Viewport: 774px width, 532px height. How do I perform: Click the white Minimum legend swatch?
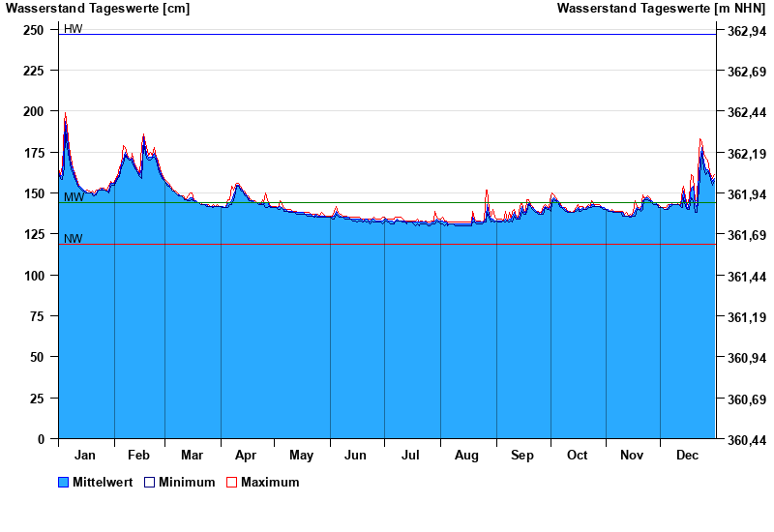pyautogui.click(x=149, y=483)
